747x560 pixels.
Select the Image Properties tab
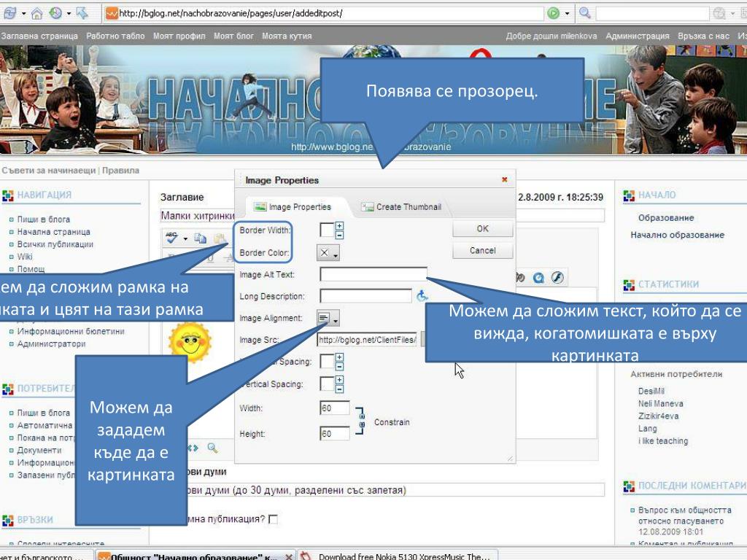(x=293, y=207)
